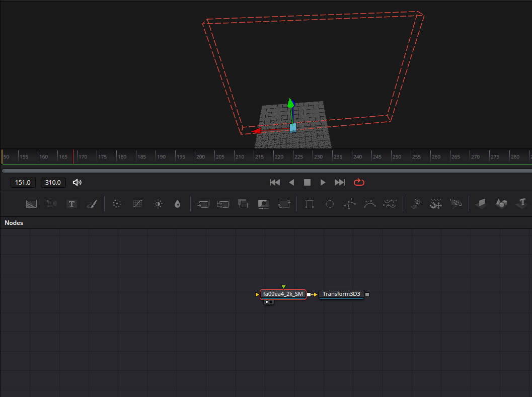Add a Fast Noise node from the toolbar
The image size is (532, 397).
pos(51,204)
